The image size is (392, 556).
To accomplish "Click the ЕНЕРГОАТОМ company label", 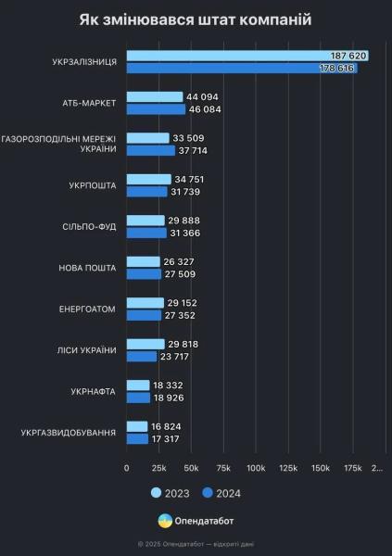I will pos(87,310).
